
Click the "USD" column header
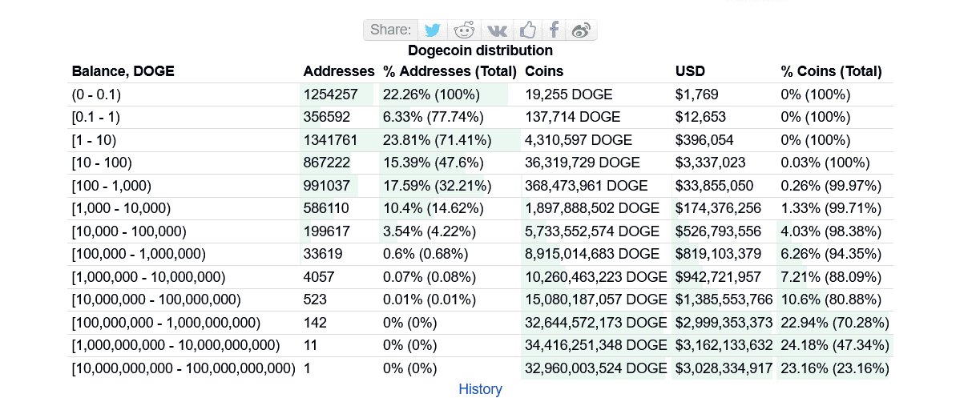[691, 71]
